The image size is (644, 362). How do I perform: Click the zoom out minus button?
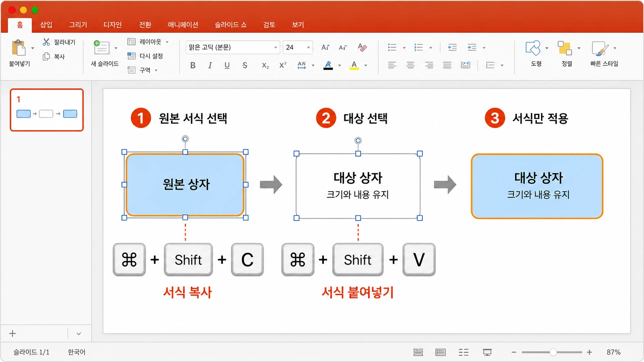[514, 352]
